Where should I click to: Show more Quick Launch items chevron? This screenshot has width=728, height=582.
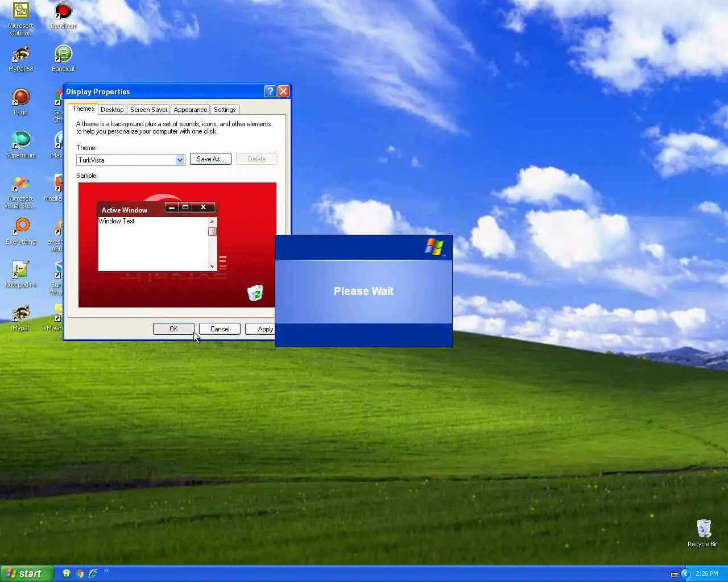106,571
